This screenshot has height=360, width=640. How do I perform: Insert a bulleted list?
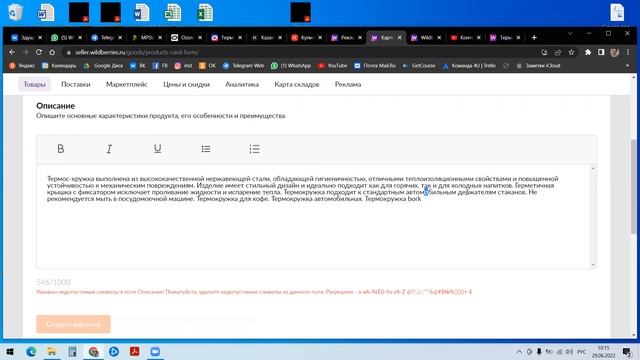(206, 149)
